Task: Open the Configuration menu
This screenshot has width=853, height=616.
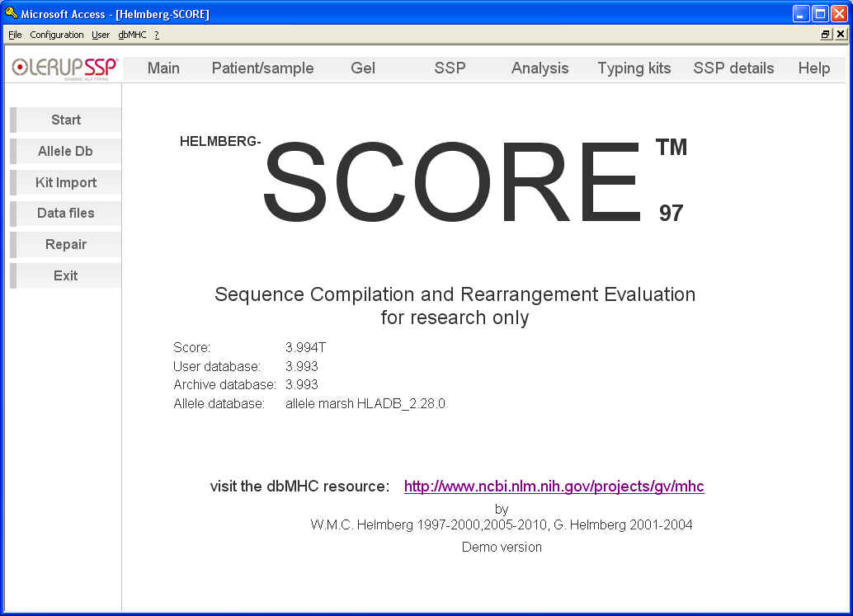Action: pos(56,35)
